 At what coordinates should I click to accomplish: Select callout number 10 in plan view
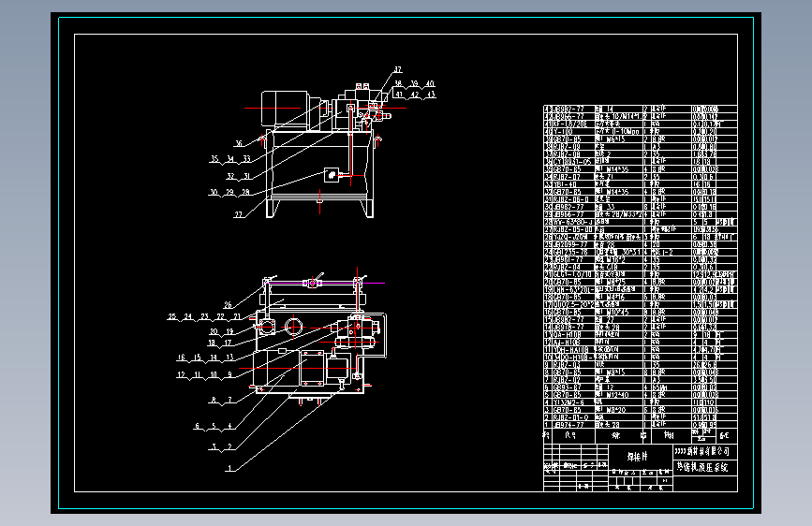(214, 374)
